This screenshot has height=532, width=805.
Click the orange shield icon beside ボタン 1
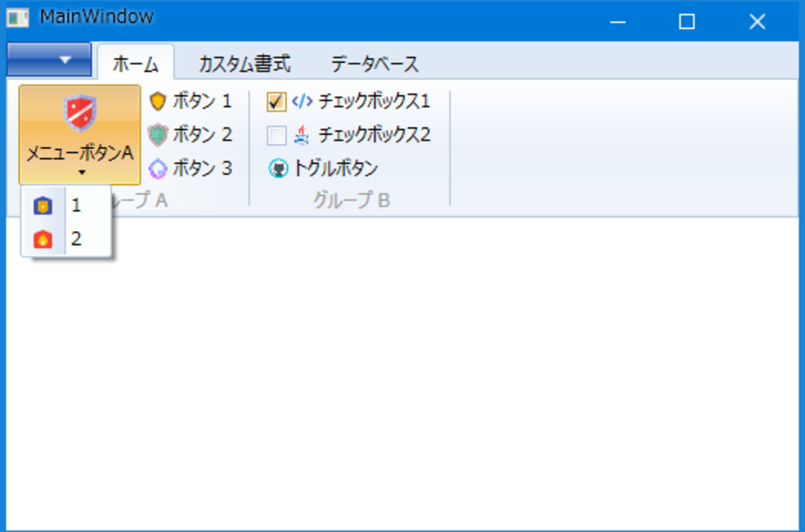158,101
